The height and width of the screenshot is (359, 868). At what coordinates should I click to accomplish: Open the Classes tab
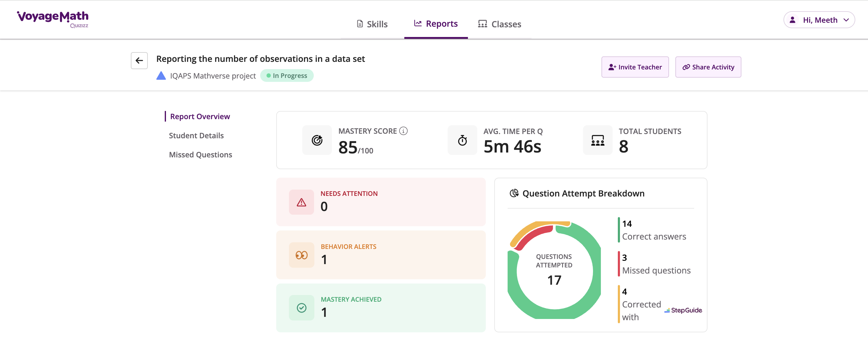(x=499, y=24)
